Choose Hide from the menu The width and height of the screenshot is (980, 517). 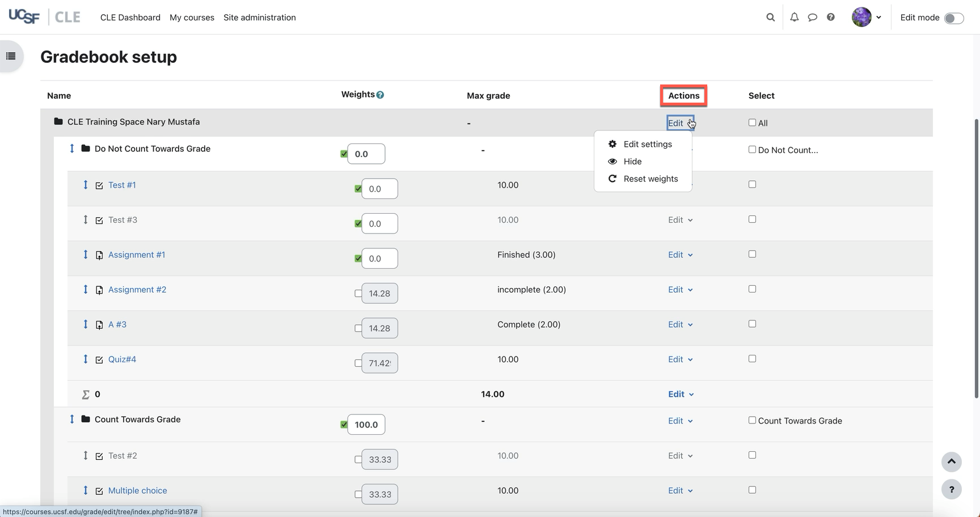[643, 162]
